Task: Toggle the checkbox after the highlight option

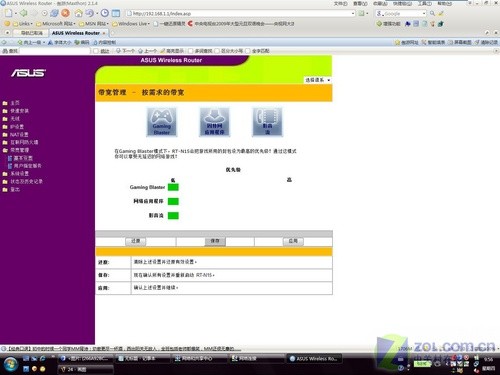Action: pos(190,51)
